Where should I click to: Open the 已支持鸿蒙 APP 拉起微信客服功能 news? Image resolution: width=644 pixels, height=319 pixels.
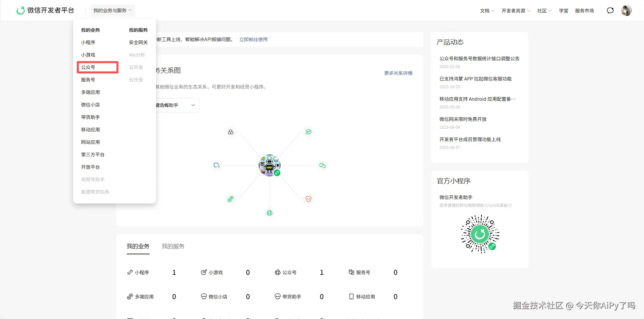click(476, 79)
